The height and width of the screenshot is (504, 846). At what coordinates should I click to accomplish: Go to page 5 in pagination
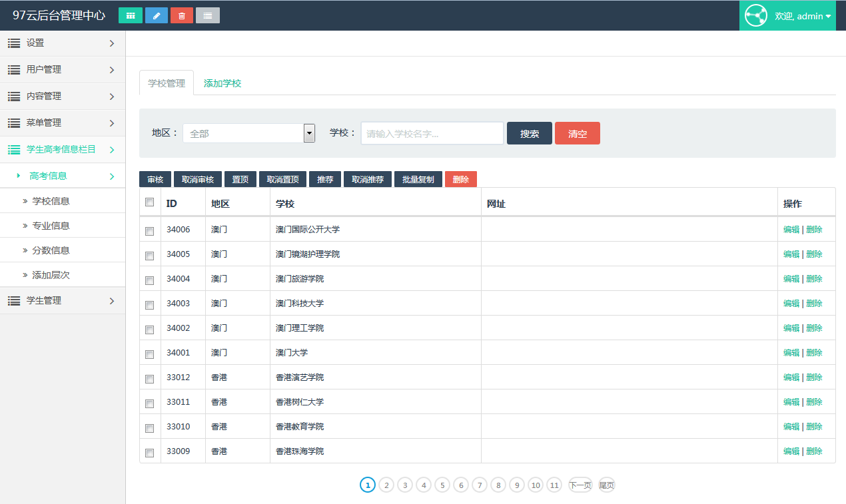[x=442, y=485]
